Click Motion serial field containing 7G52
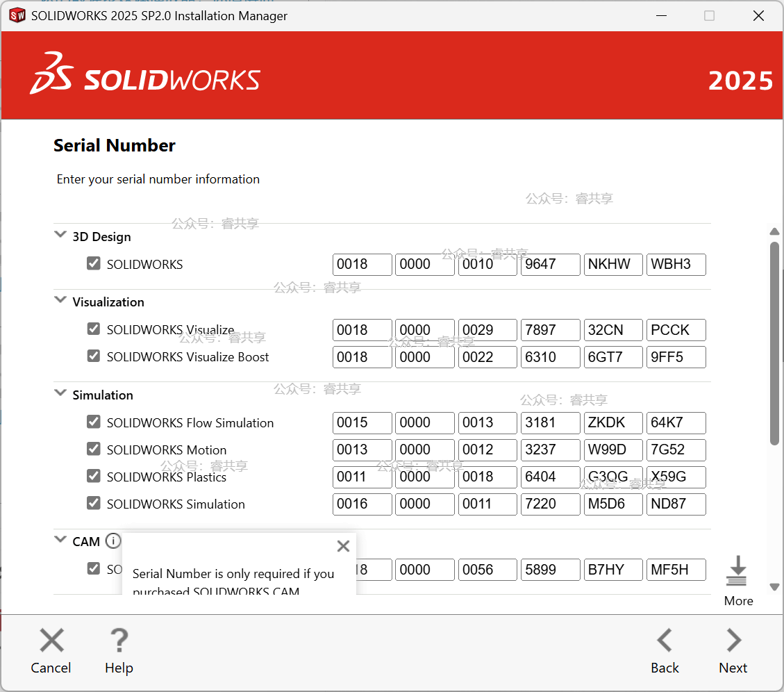 pos(676,450)
